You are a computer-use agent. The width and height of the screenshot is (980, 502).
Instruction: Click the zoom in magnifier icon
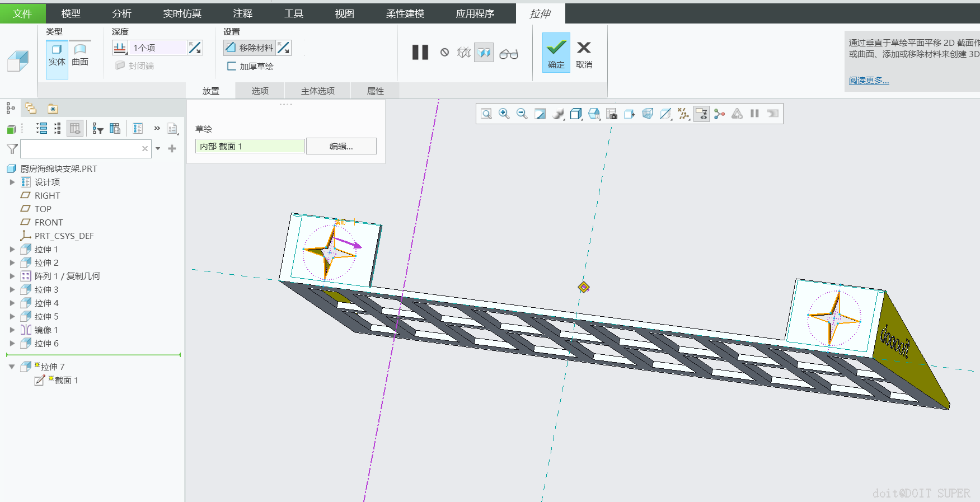[x=504, y=114]
